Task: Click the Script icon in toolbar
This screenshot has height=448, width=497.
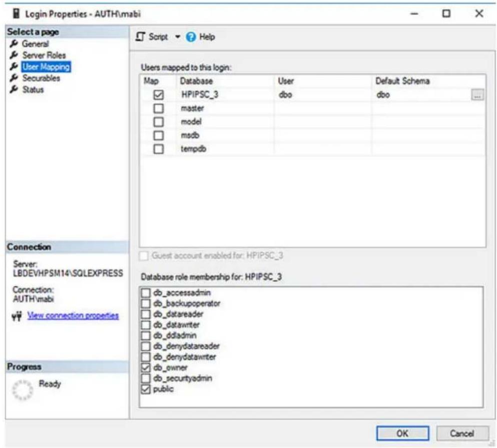Action: tap(141, 37)
